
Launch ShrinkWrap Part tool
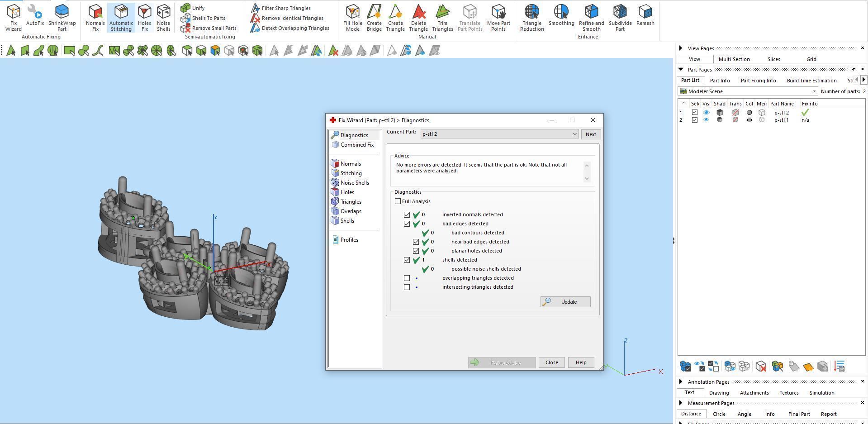(62, 18)
